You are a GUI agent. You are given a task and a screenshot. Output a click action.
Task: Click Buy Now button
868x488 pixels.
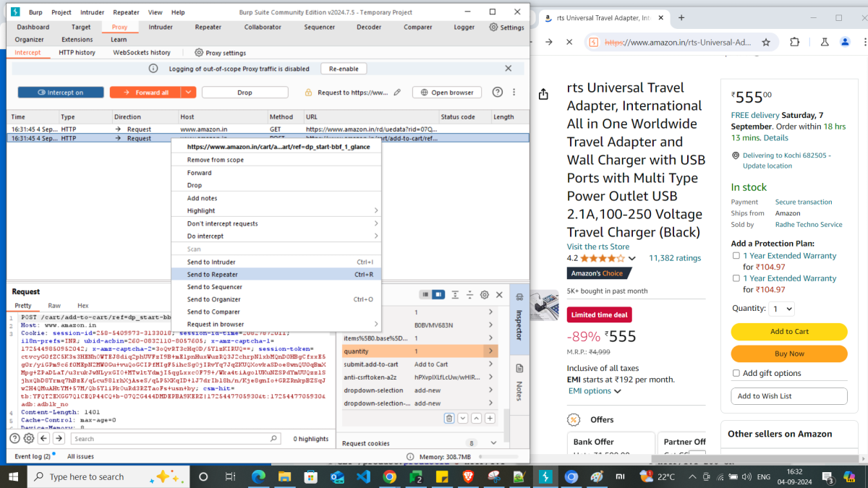(x=789, y=354)
